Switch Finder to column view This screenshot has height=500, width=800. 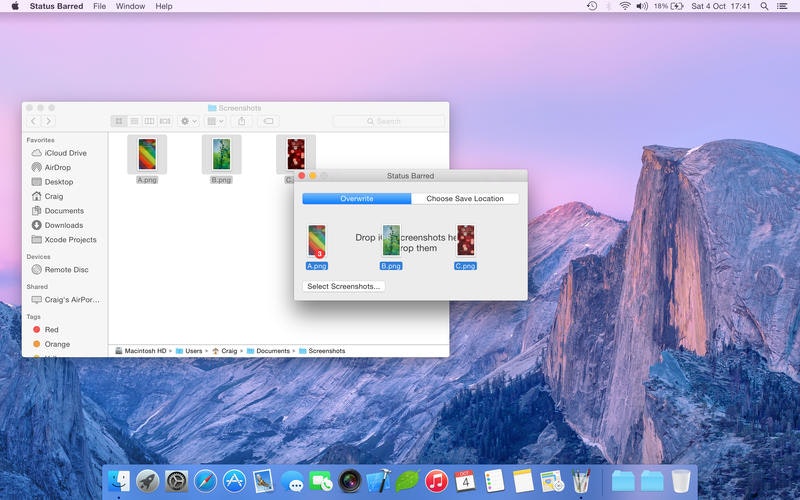pyautogui.click(x=149, y=121)
